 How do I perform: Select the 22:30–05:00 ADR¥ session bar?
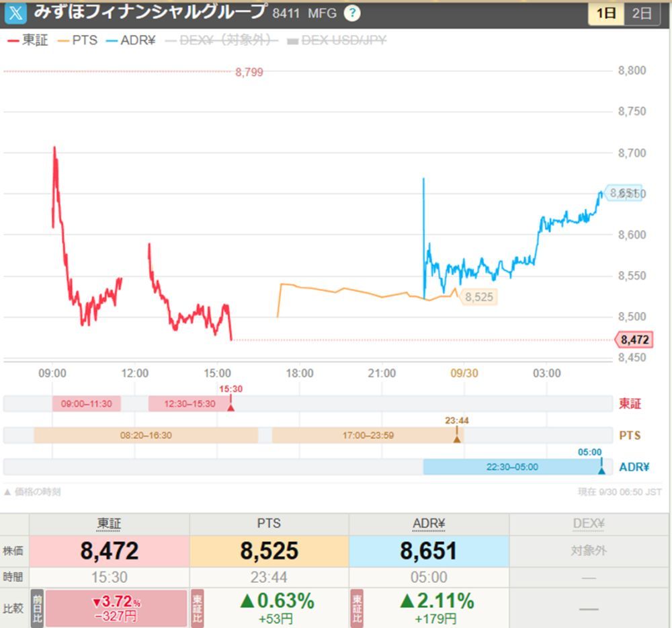[x=512, y=467]
